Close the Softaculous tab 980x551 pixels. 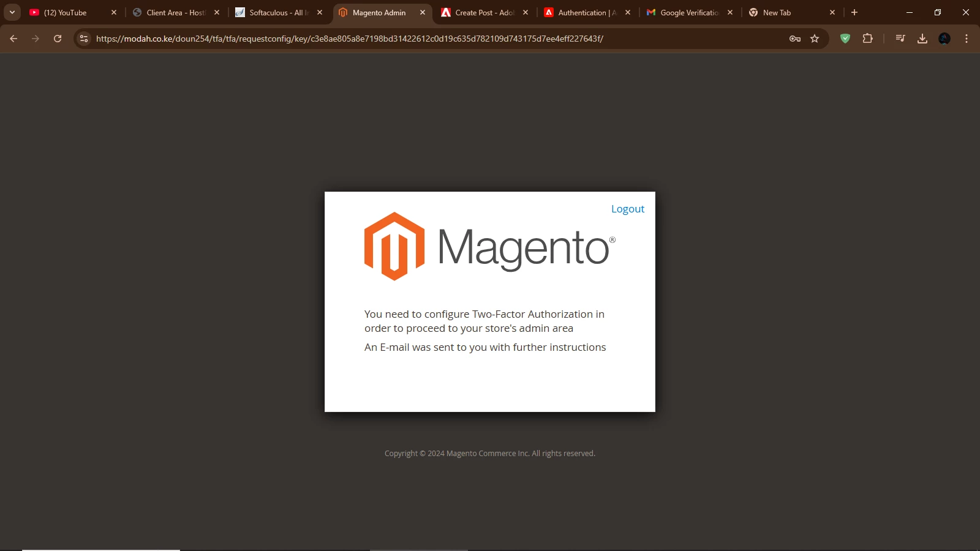point(320,12)
